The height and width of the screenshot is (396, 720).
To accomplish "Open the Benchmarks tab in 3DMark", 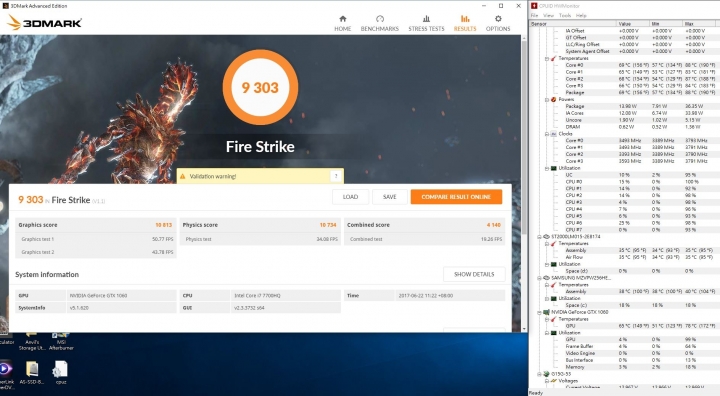I will (380, 23).
